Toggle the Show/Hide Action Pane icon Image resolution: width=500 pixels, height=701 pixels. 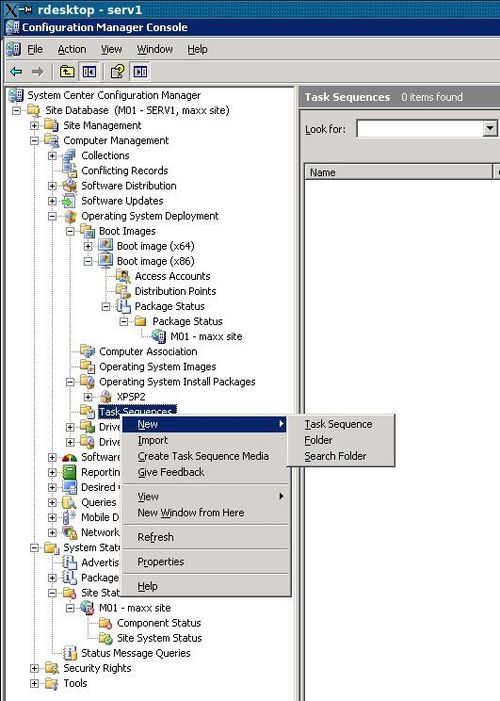[140, 72]
